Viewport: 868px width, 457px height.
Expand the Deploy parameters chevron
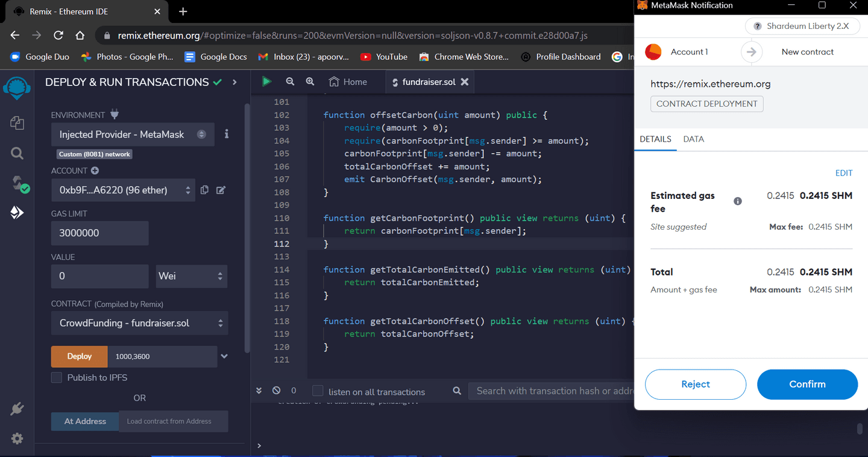point(224,356)
